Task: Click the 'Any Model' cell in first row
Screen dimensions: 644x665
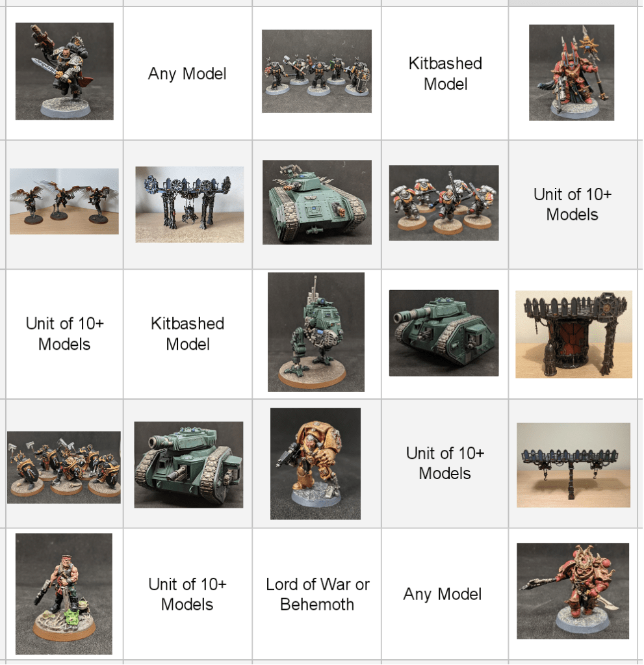Action: click(x=187, y=73)
